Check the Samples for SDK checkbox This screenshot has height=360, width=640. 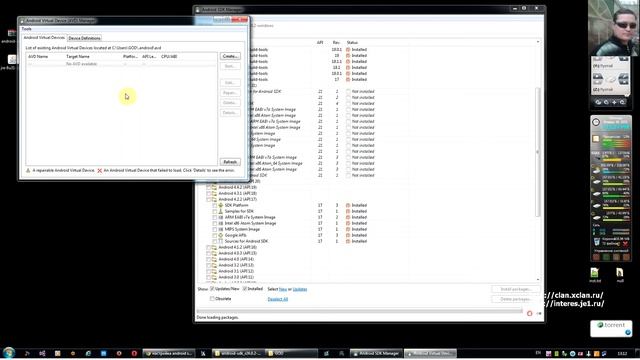click(215, 211)
